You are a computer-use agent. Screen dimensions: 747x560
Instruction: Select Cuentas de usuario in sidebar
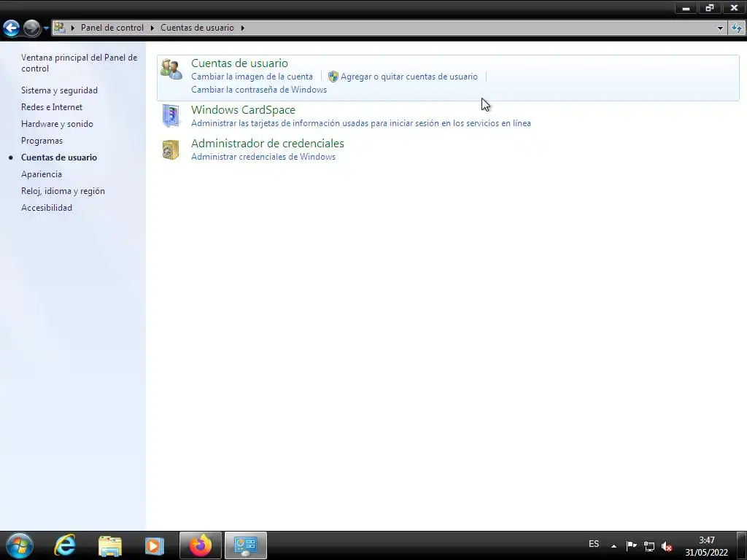(x=59, y=157)
